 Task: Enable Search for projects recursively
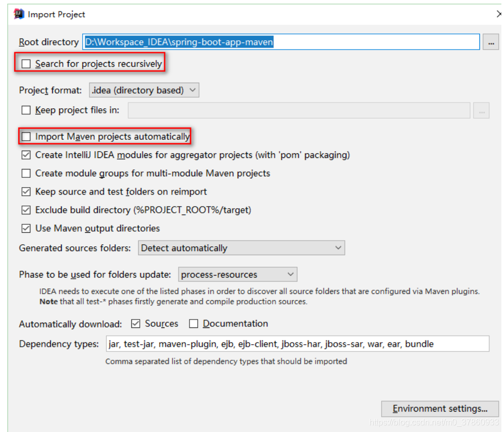26,64
